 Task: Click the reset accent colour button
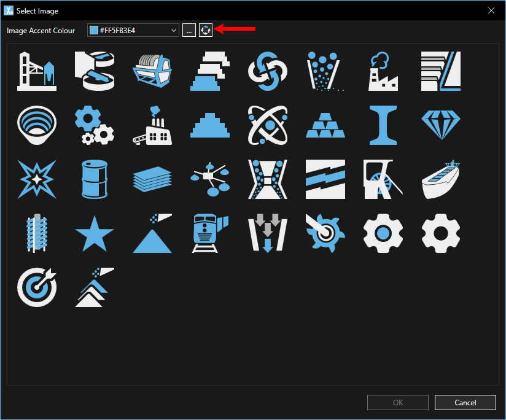pos(206,30)
